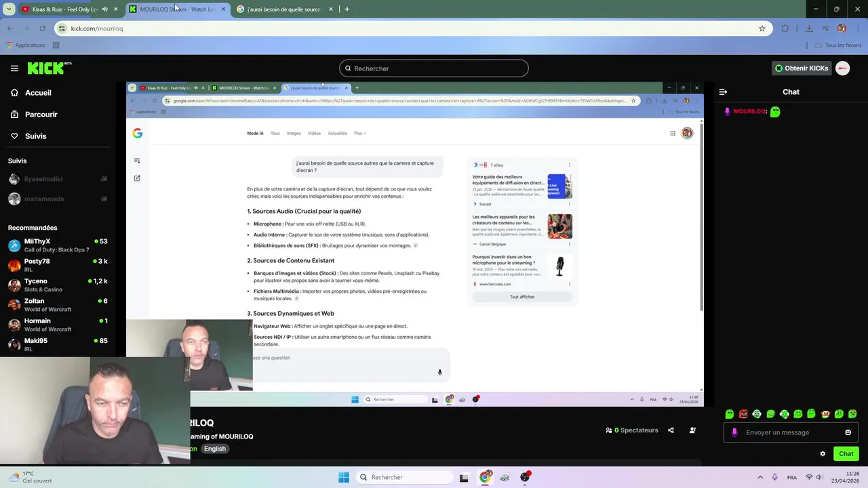
Task: Open recommended channel Tyceno
Action: tap(58, 285)
